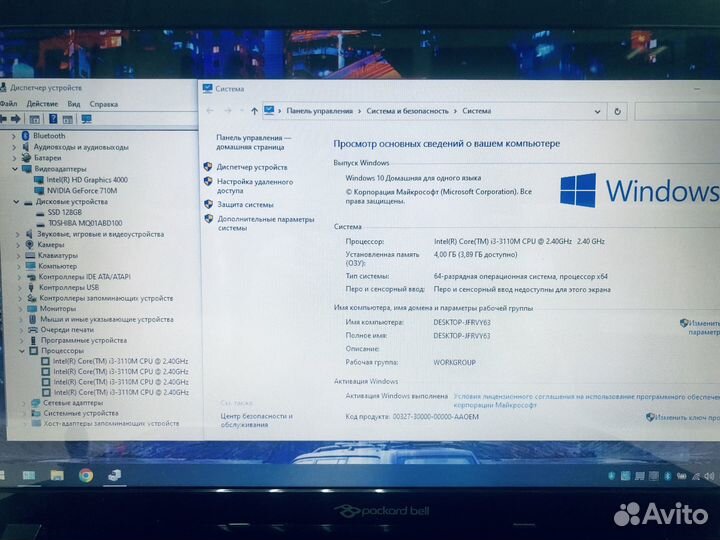Collapse the Дисковые устройства tree node
Image resolution: width=720 pixels, height=540 pixels.
click(x=16, y=202)
